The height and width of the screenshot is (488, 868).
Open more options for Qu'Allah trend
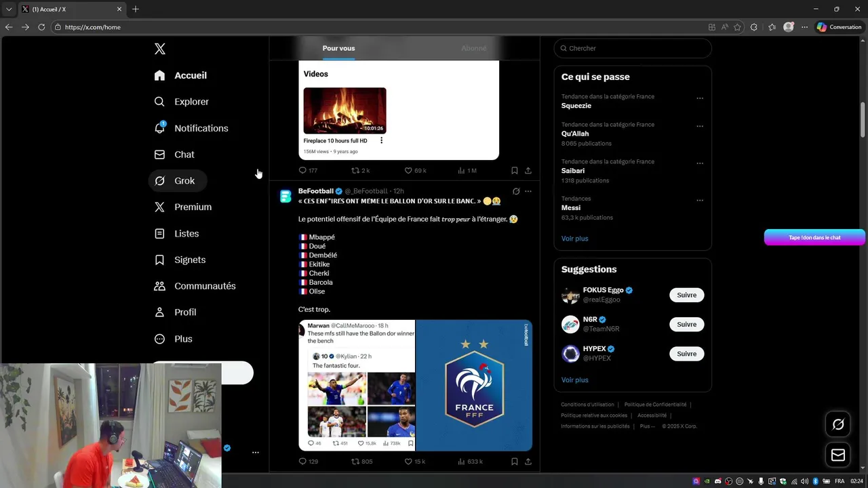[700, 126]
